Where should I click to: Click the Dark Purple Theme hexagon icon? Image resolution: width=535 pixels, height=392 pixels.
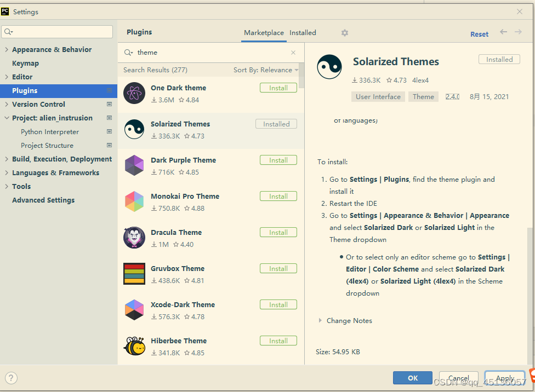(x=134, y=165)
